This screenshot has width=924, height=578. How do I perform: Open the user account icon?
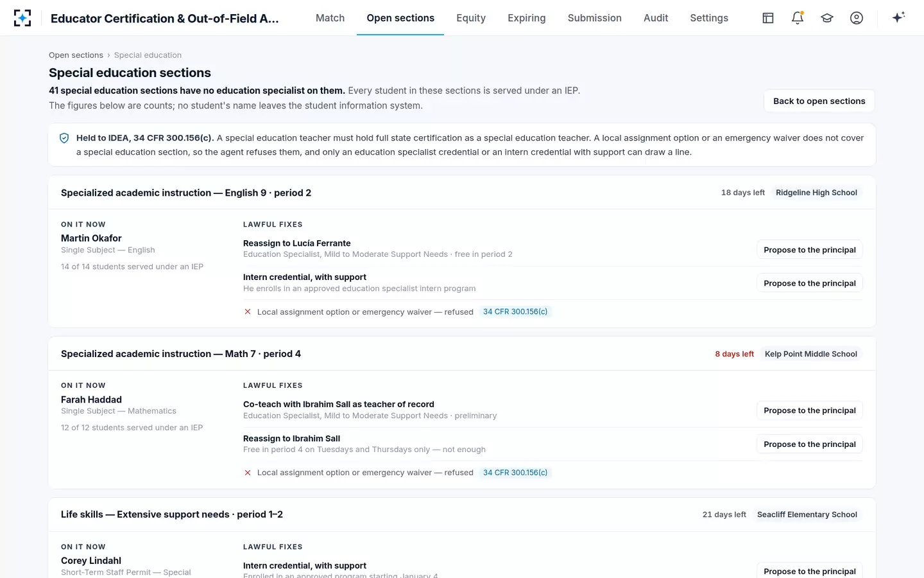(x=857, y=18)
